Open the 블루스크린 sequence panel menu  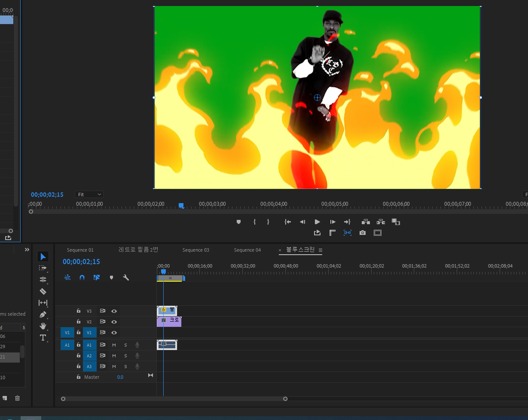320,250
